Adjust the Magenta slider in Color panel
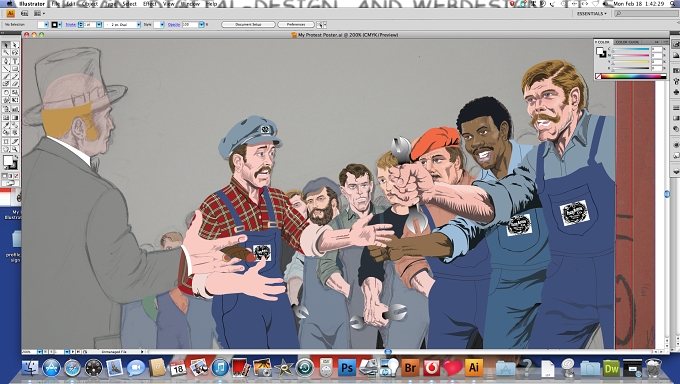This screenshot has height=384, width=680. tap(630, 56)
